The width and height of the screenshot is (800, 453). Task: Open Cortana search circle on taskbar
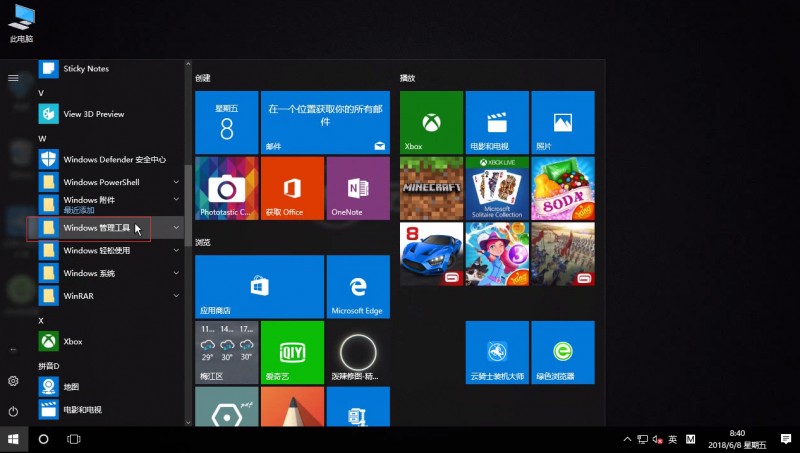[x=43, y=439]
